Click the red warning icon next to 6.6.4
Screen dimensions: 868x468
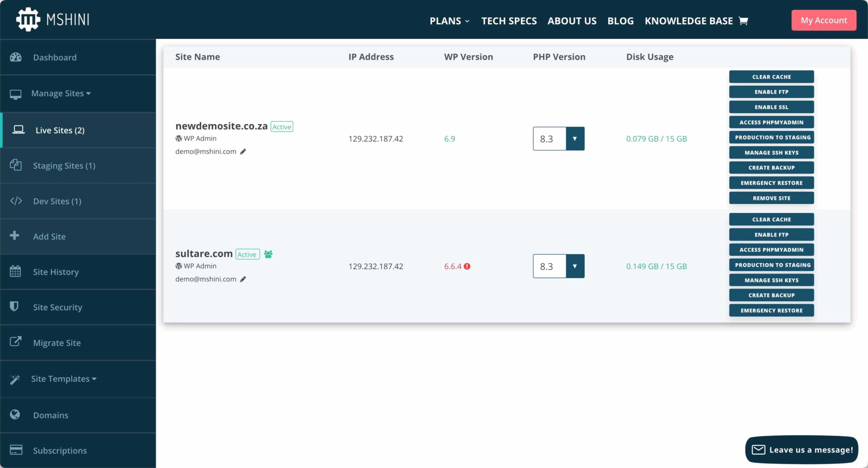tap(467, 267)
